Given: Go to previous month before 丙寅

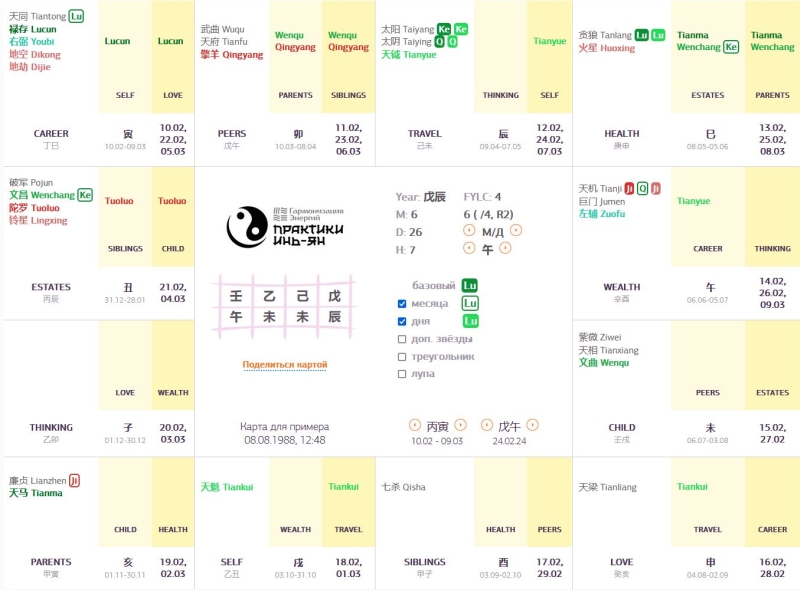Looking at the screenshot, I should coord(415,425).
